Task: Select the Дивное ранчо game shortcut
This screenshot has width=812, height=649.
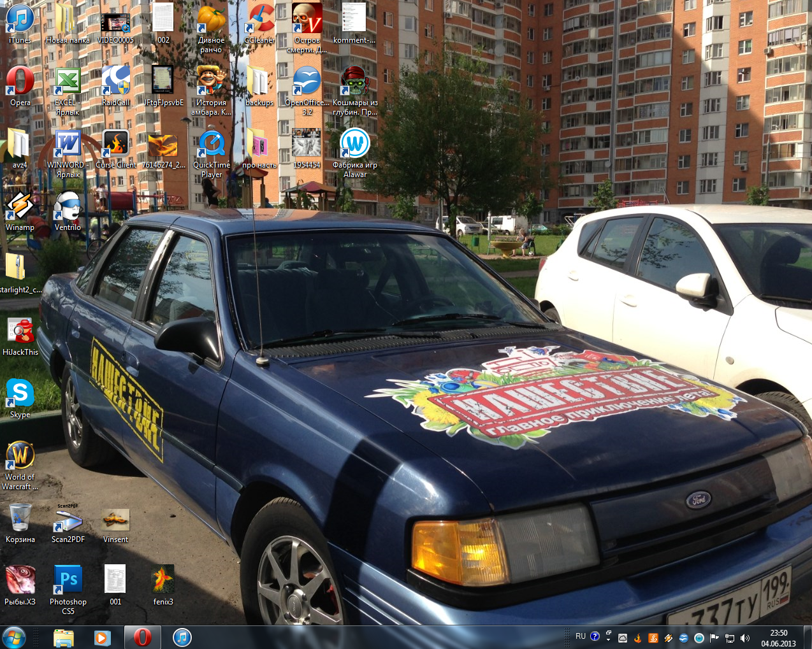Action: [211, 29]
